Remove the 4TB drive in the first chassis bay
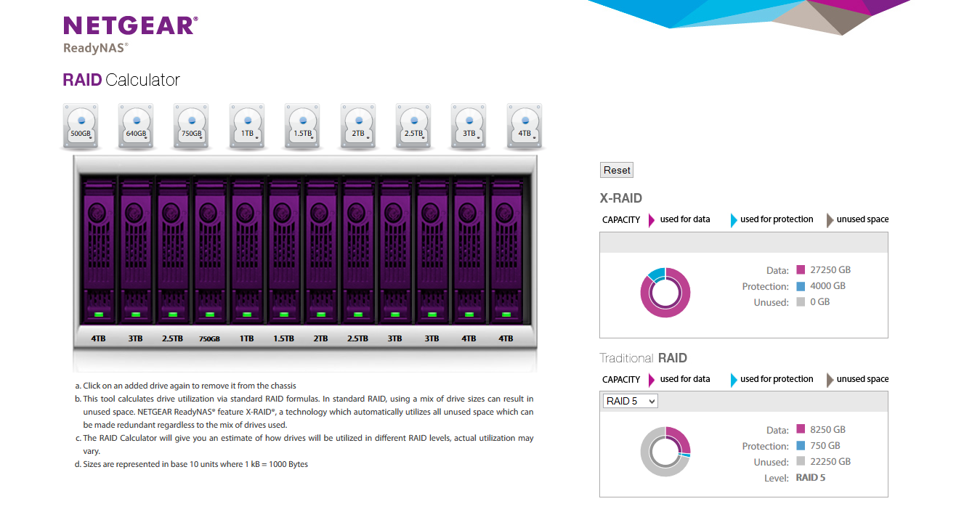Image resolution: width=980 pixels, height=512 pixels. [x=99, y=251]
